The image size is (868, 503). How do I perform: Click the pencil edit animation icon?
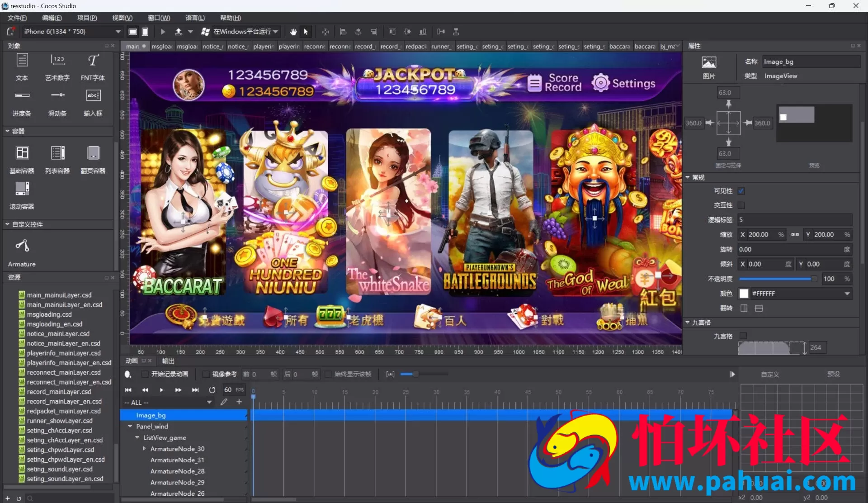click(224, 402)
